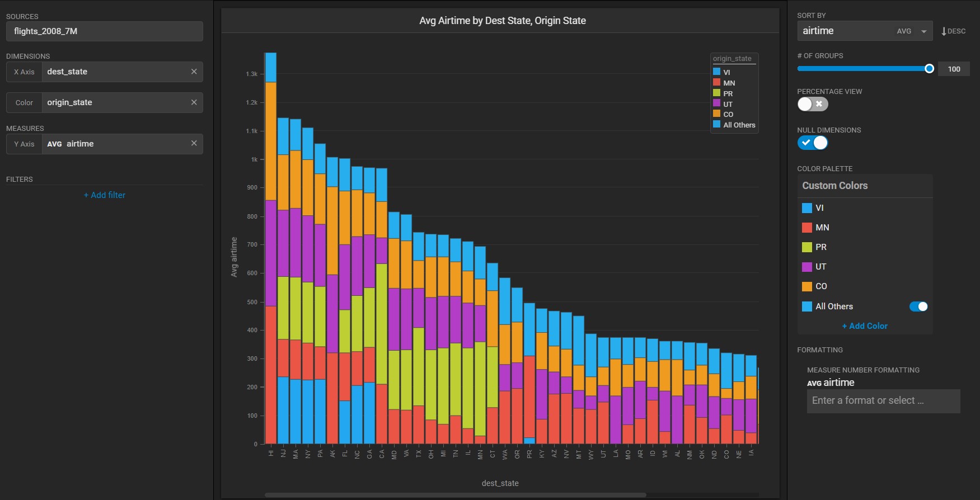This screenshot has width=980, height=500.
Task: Click the MN red swatch in palette
Action: point(806,228)
